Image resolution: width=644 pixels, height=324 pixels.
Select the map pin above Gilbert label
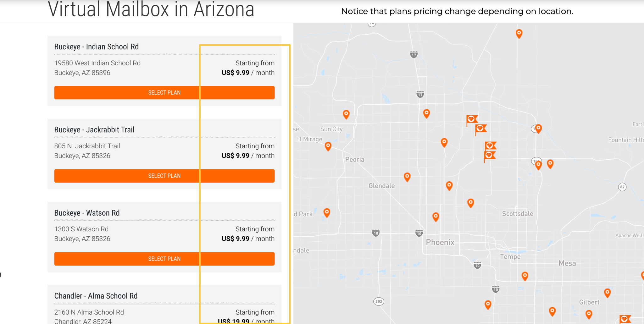click(x=607, y=293)
